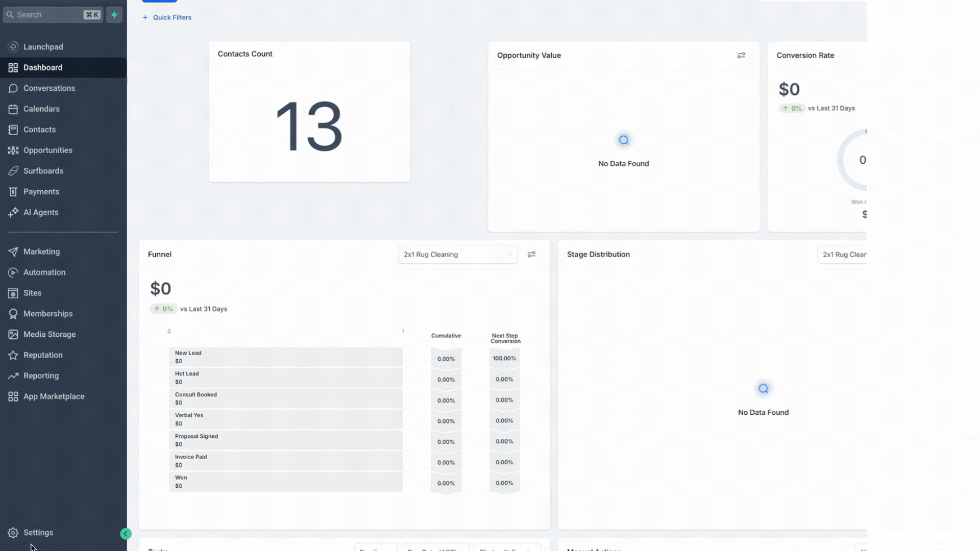Open filter settings icon on Funnel widget
Image resolution: width=980 pixels, height=551 pixels.
[x=531, y=254]
